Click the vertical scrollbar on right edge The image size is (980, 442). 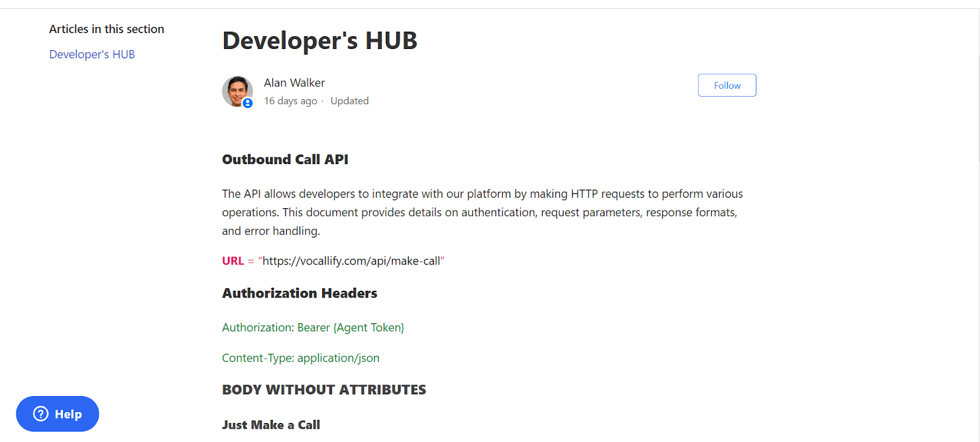[x=978, y=110]
